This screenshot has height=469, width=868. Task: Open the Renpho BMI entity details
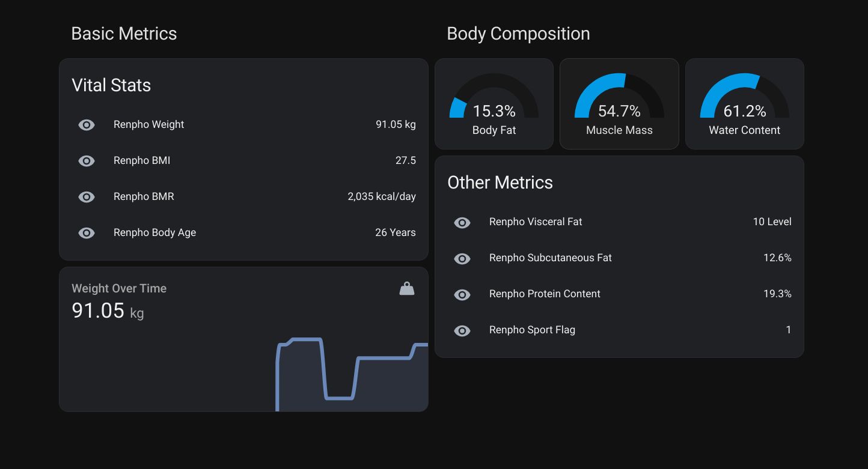[x=142, y=160]
